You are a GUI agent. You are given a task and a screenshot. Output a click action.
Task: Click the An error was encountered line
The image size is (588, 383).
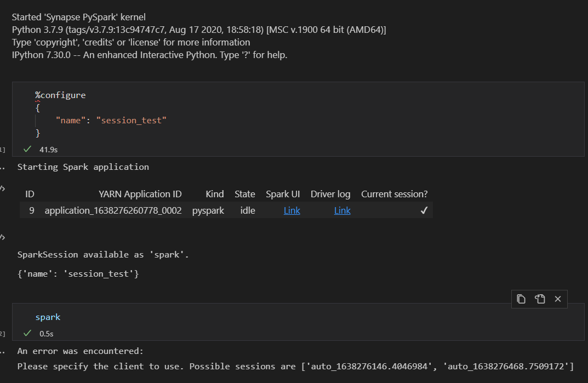(80, 351)
